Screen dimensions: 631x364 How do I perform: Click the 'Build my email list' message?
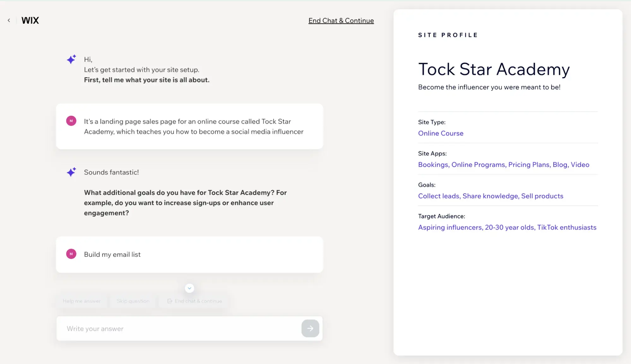[x=189, y=255]
